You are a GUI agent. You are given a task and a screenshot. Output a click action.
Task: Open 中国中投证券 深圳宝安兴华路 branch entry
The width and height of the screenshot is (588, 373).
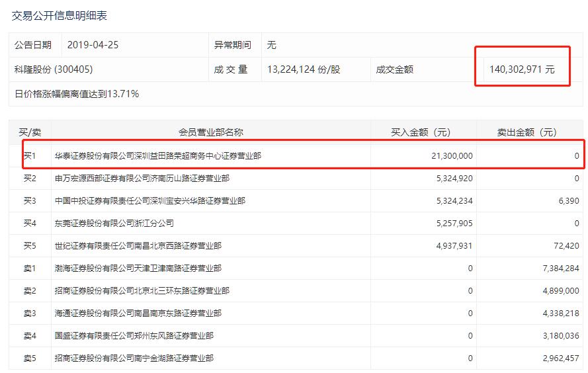pyautogui.click(x=150, y=200)
